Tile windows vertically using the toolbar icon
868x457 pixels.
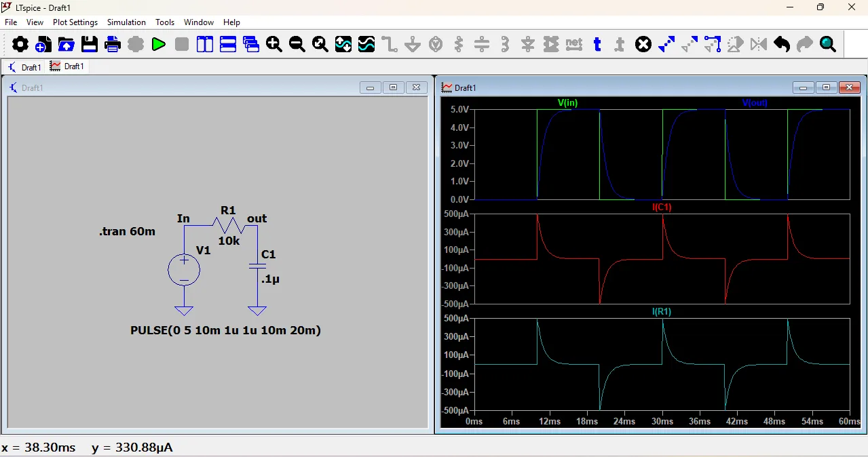pos(205,45)
